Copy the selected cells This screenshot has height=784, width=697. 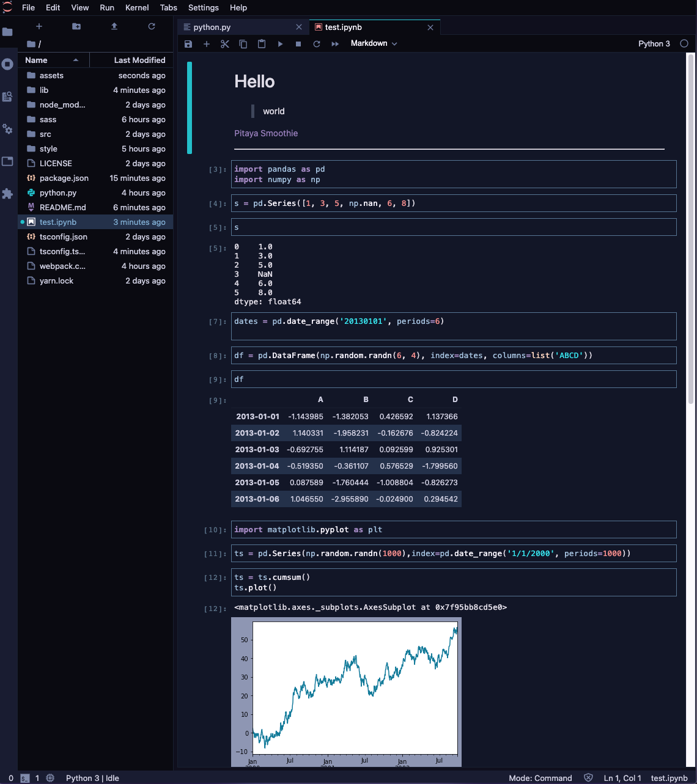(243, 44)
